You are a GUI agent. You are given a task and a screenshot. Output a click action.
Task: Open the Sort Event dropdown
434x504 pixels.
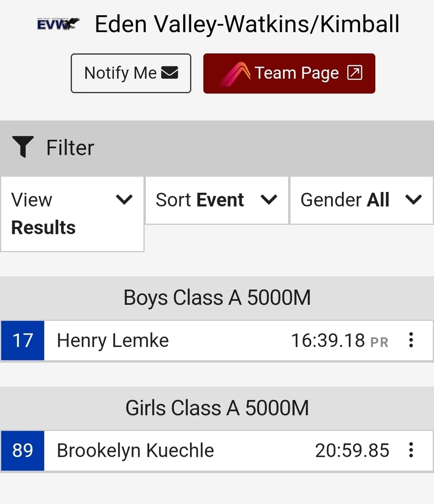pyautogui.click(x=217, y=200)
